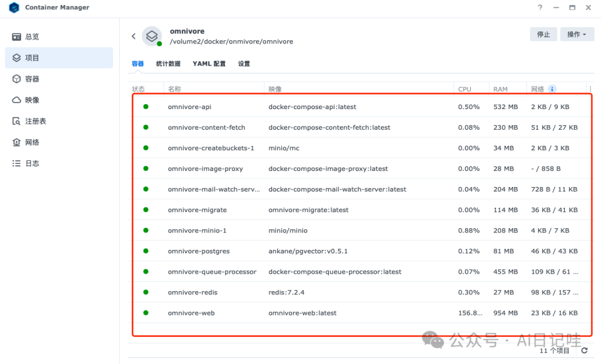
Task: Click image redis:7.2.4
Action: [286, 292]
